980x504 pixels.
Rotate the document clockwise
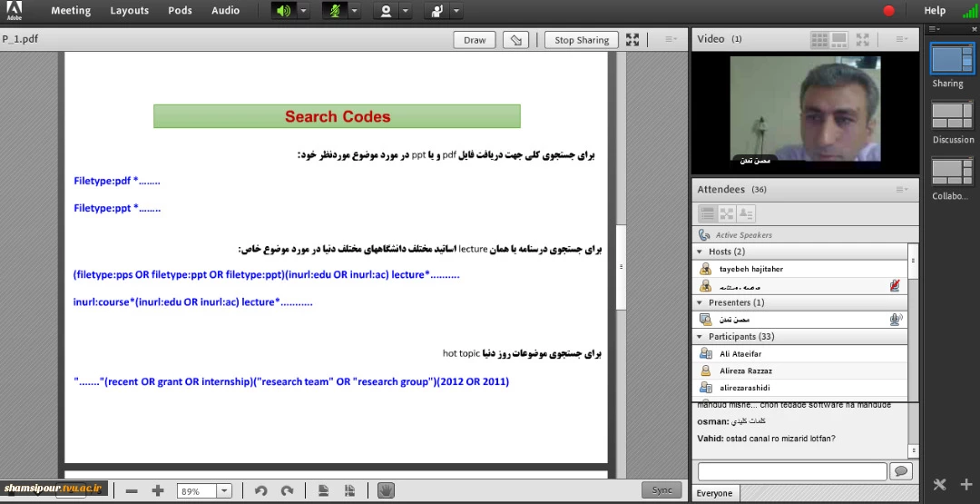287,491
